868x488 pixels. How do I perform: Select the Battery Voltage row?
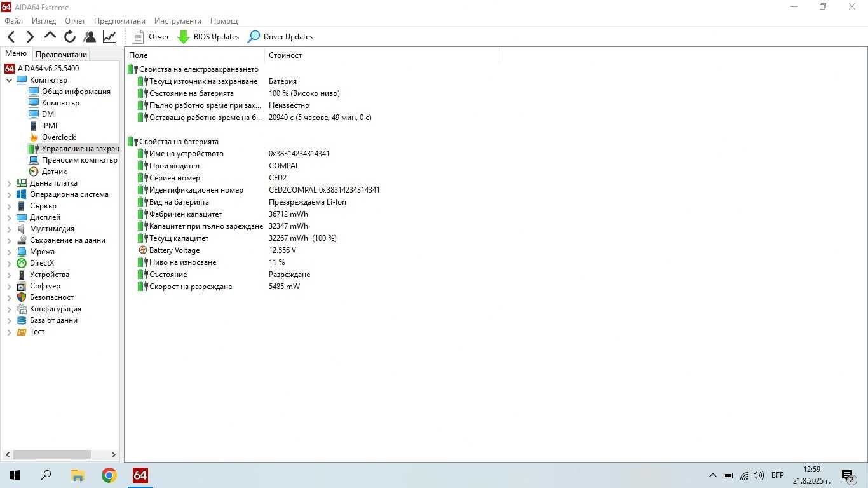(217, 250)
